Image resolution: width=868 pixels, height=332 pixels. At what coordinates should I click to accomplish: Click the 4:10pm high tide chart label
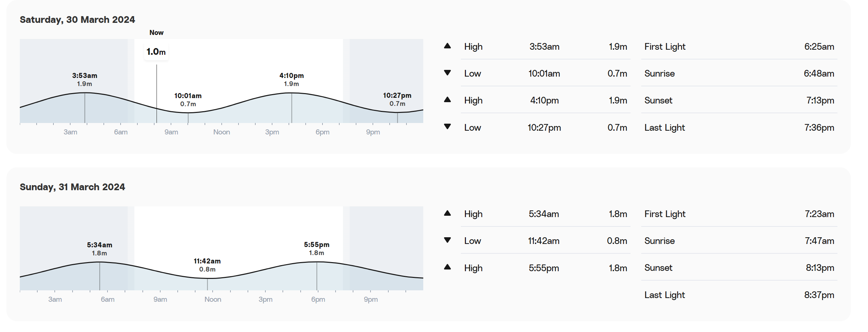click(x=292, y=80)
